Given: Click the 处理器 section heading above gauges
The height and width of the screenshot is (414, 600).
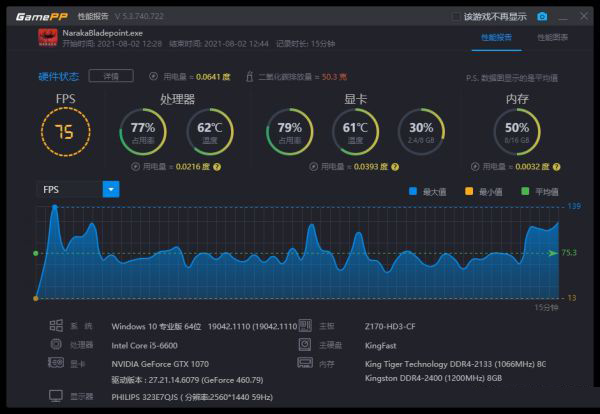Looking at the screenshot, I should click(178, 99).
